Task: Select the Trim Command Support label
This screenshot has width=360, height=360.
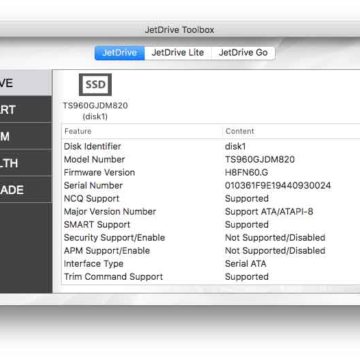Action: coord(113,277)
